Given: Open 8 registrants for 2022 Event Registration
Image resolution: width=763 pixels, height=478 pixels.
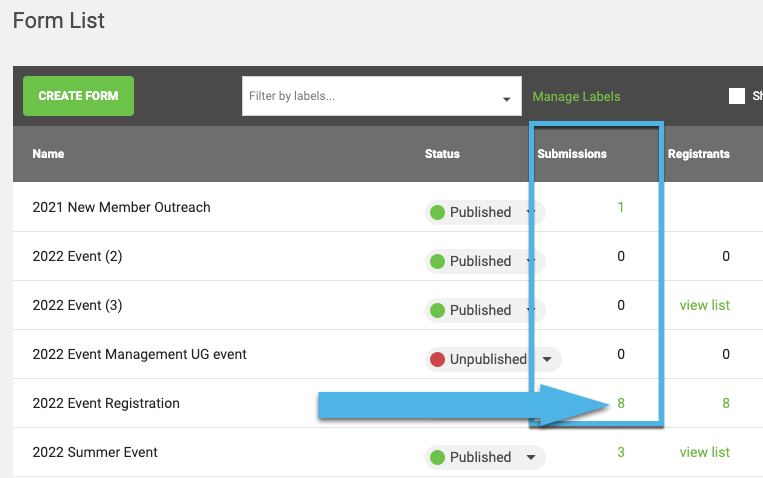Looking at the screenshot, I should (x=726, y=403).
